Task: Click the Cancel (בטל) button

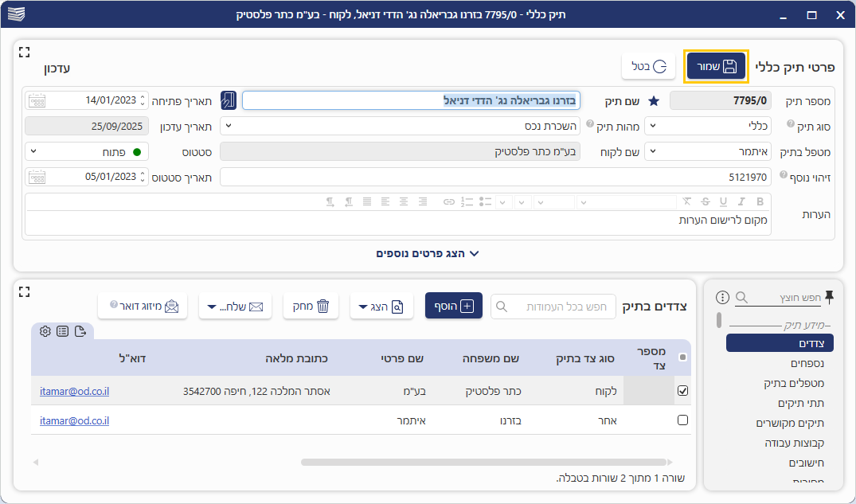Action: tap(648, 66)
